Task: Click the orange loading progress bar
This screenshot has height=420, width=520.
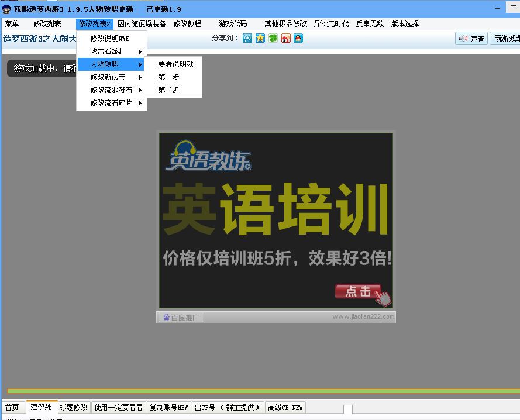Action: tap(262, 391)
